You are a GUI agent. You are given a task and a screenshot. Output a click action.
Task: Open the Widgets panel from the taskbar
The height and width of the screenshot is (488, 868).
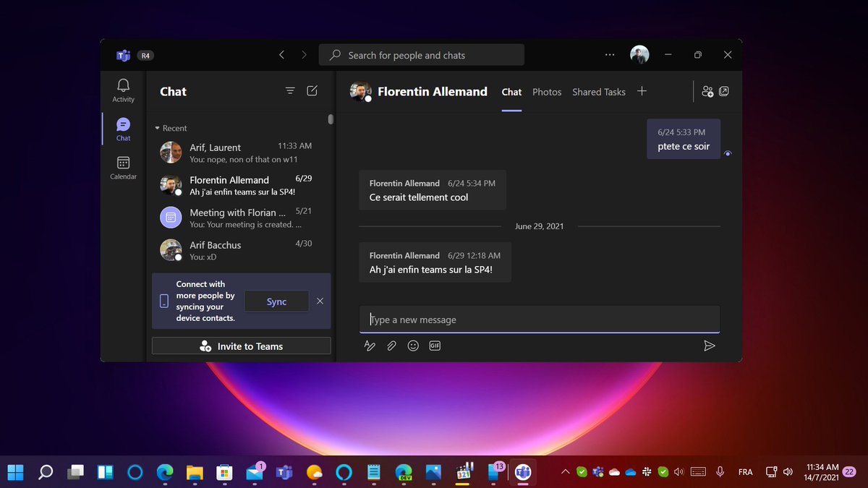(105, 472)
